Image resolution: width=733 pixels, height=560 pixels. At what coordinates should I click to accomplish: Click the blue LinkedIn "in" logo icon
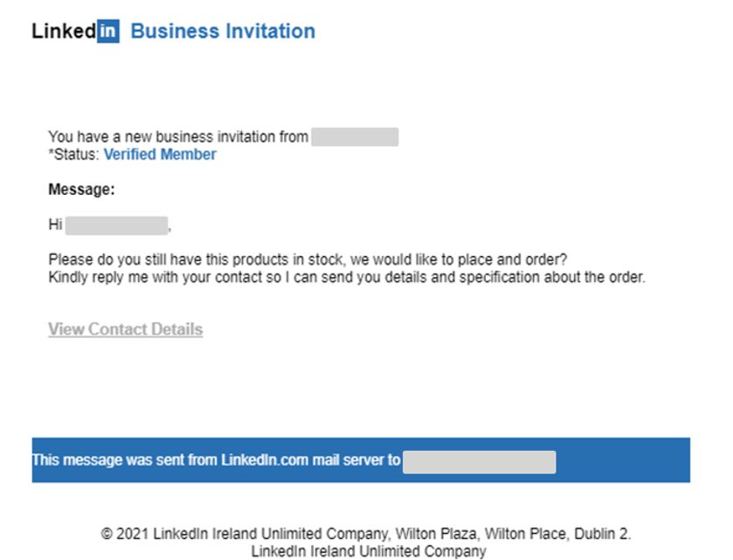108,31
